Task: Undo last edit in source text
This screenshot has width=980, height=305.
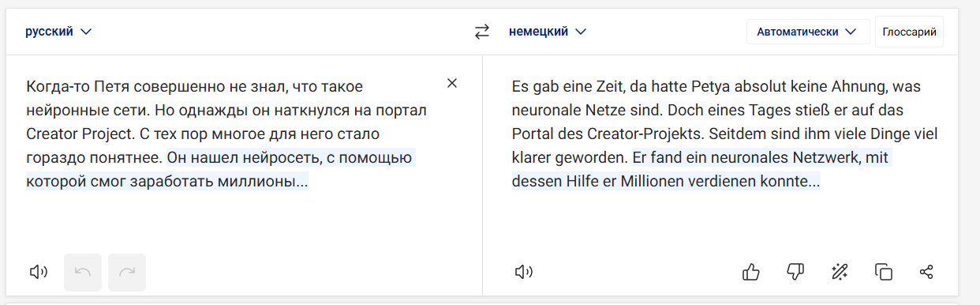Action: [83, 273]
